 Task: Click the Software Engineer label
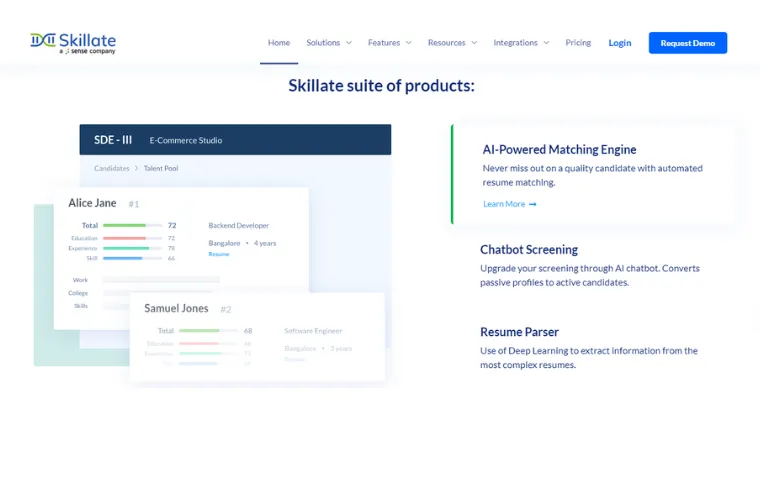click(313, 331)
